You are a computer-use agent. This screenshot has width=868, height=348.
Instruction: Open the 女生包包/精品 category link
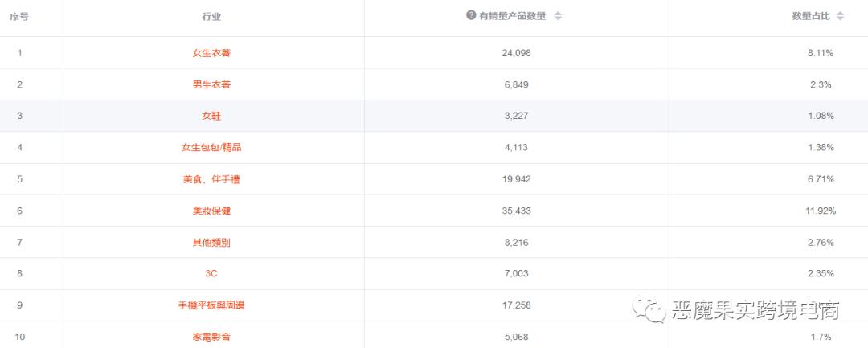click(x=211, y=148)
